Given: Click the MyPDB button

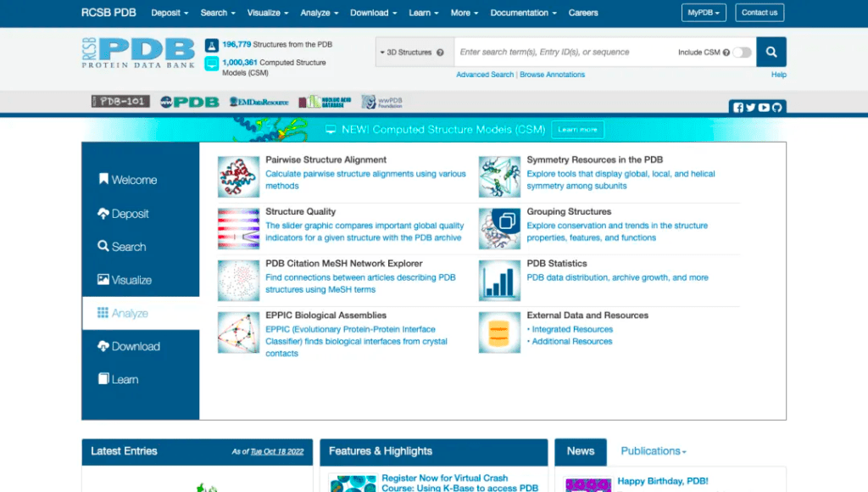Looking at the screenshot, I should tap(704, 13).
